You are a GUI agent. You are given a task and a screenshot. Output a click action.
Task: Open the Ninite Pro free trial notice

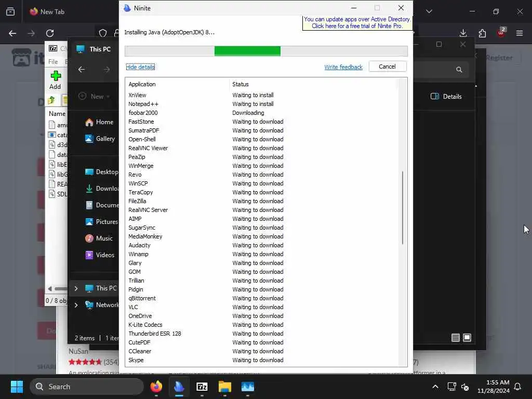click(357, 22)
